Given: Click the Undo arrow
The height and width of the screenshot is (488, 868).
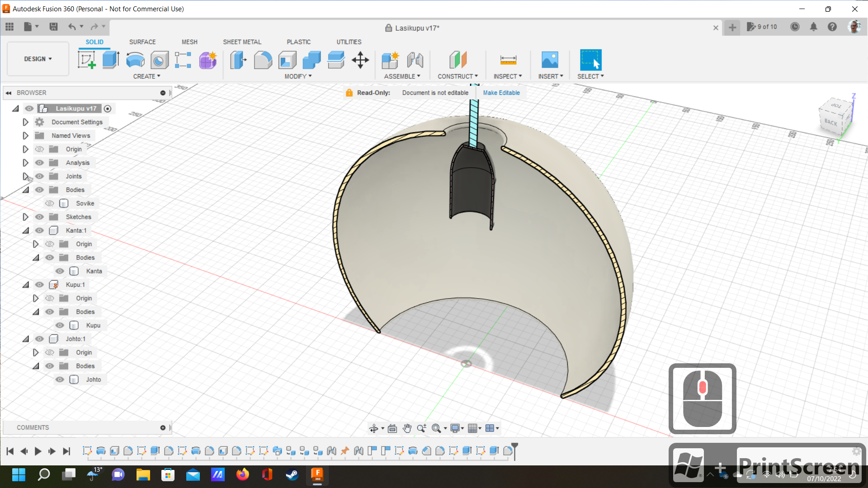Looking at the screenshot, I should [72, 27].
